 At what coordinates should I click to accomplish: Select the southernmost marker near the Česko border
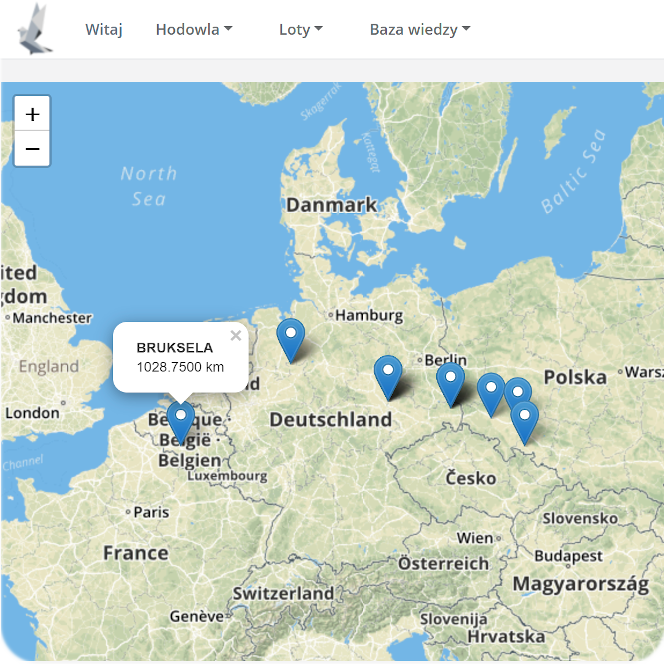click(524, 420)
